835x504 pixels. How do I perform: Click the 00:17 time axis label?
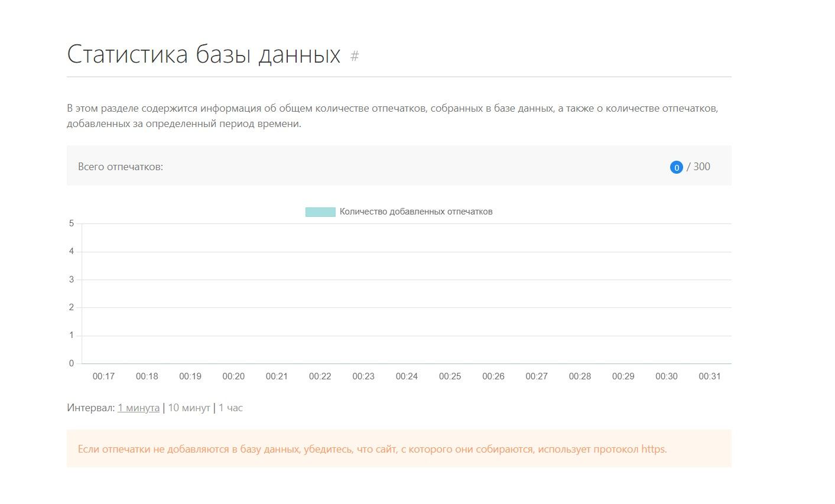(x=103, y=376)
